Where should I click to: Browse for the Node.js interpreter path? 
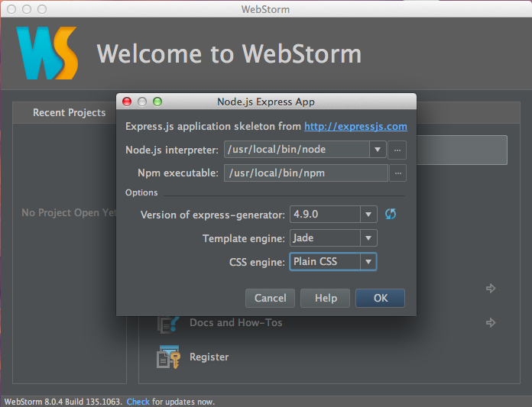point(397,150)
